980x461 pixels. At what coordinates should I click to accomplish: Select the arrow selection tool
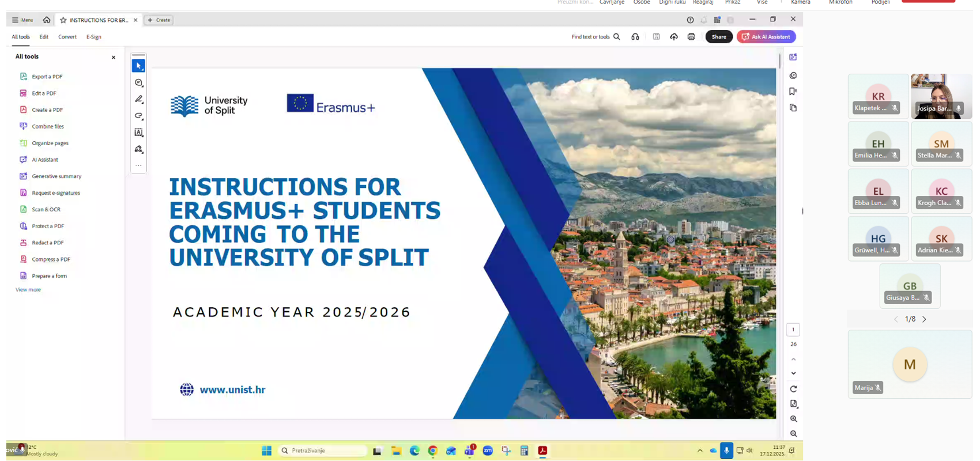point(138,66)
